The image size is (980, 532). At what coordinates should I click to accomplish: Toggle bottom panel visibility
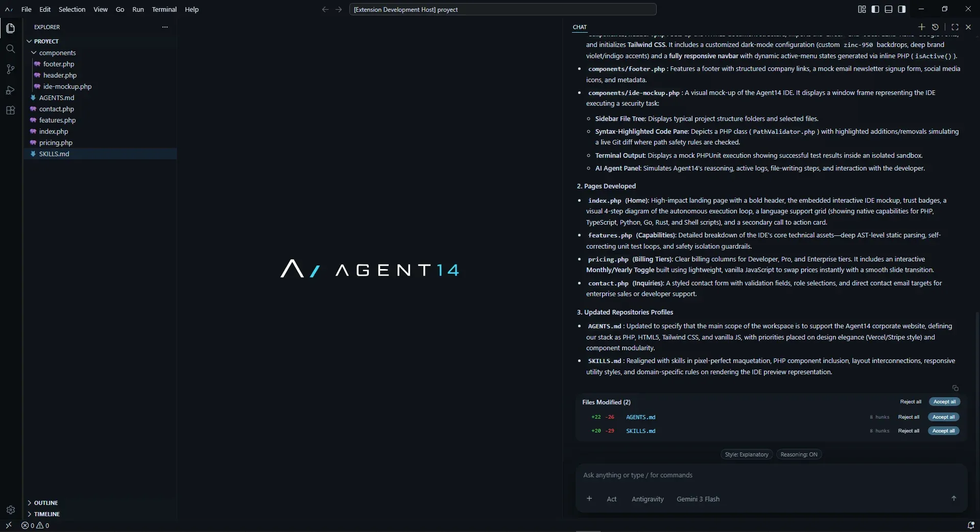[x=889, y=9]
